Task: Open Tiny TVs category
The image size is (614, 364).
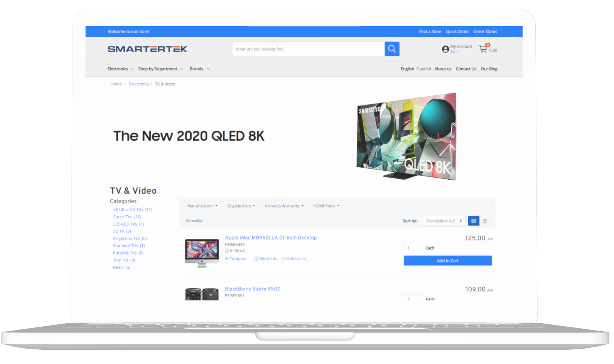Action: (124, 260)
